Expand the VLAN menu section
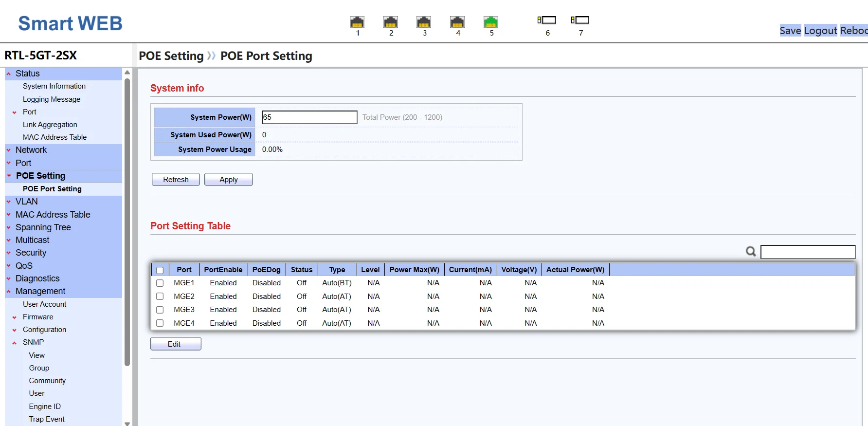This screenshot has width=868, height=426. click(26, 202)
